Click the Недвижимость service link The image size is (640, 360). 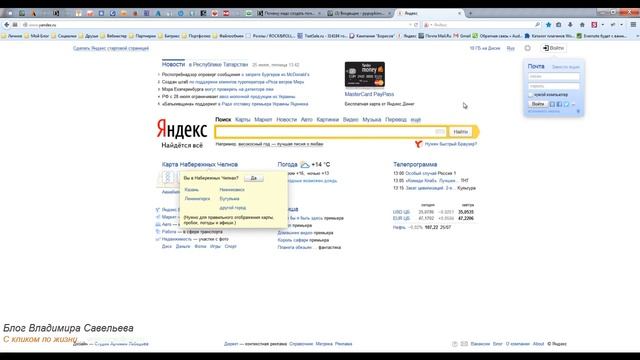pyautogui.click(x=177, y=239)
